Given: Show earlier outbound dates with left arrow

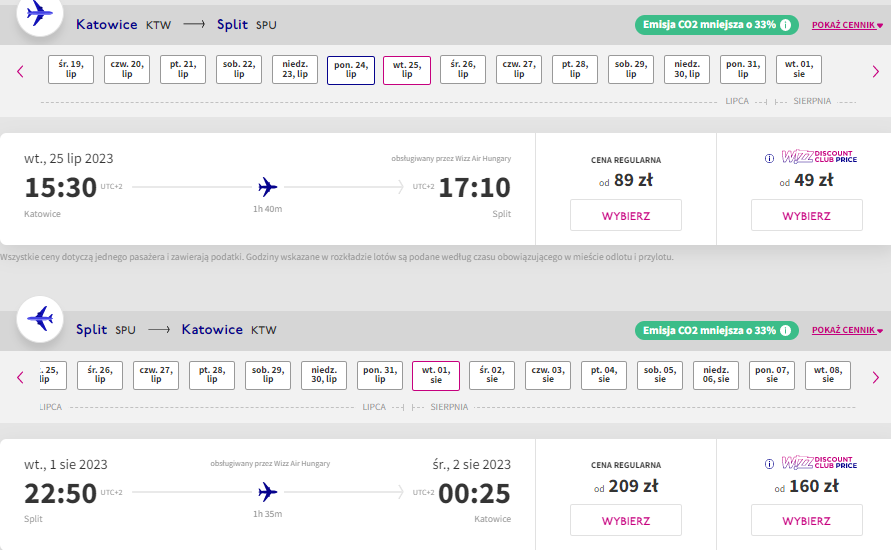Looking at the screenshot, I should tap(20, 72).
